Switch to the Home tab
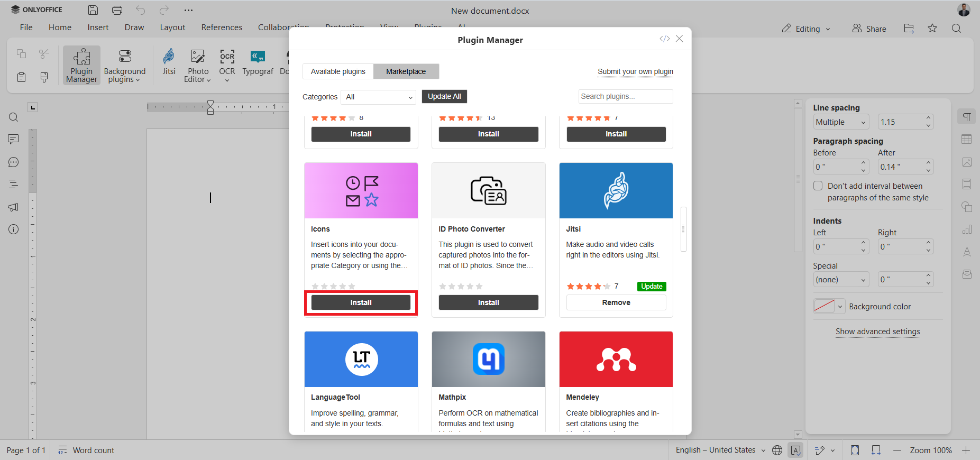 pyautogui.click(x=60, y=27)
